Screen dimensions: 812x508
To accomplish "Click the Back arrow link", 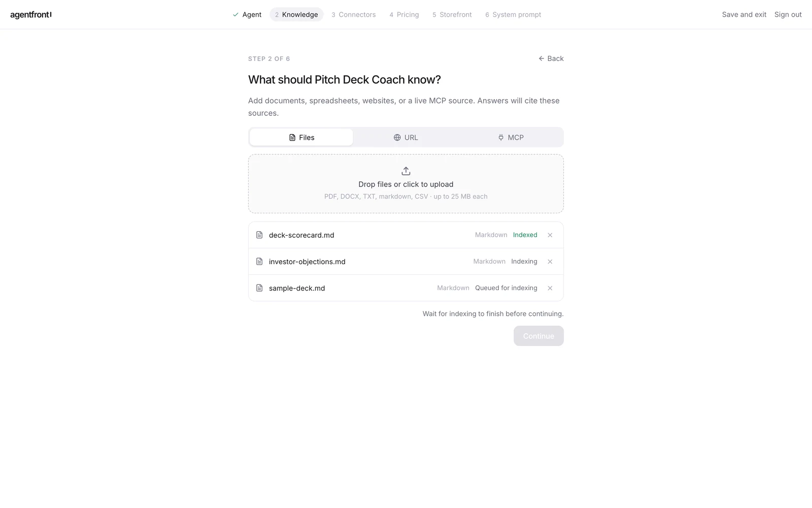I will click(551, 58).
